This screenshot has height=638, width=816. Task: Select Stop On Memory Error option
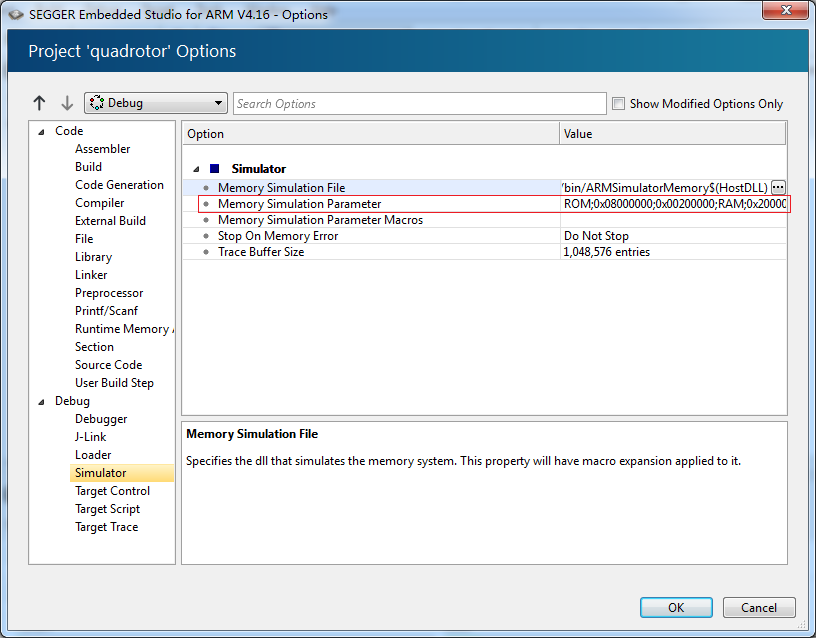484,236
